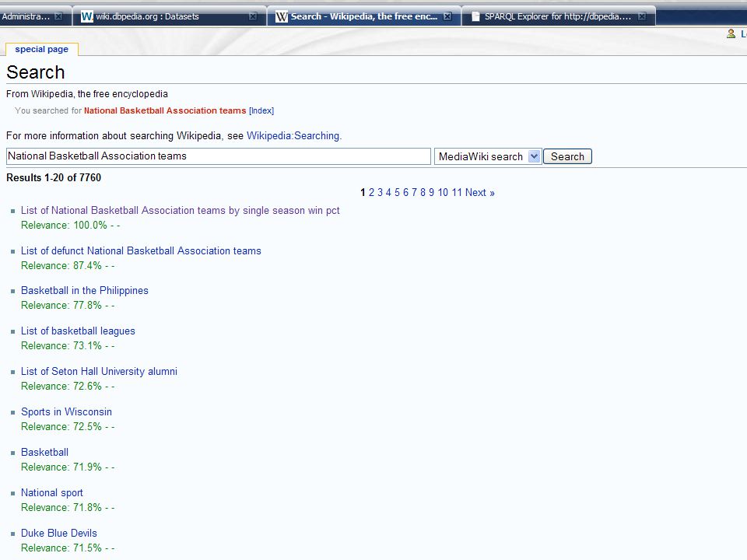Click the 'Relevance: 72.5%' text

[x=61, y=427]
